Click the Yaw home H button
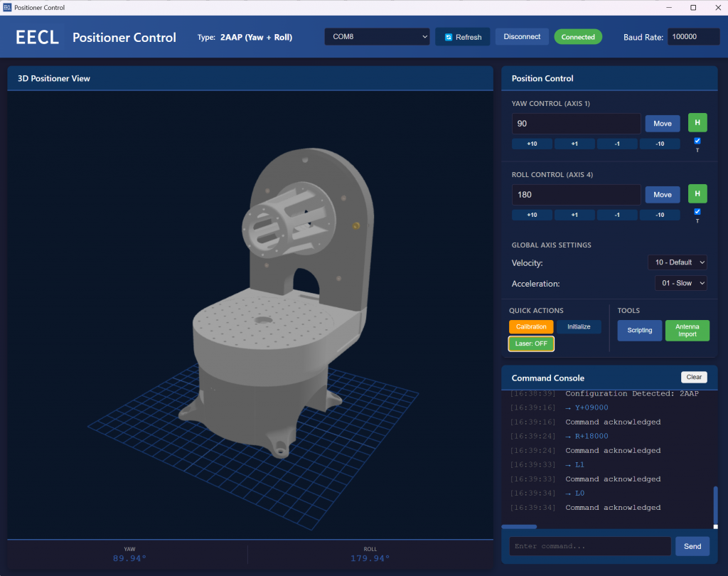This screenshot has height=576, width=728. point(697,123)
